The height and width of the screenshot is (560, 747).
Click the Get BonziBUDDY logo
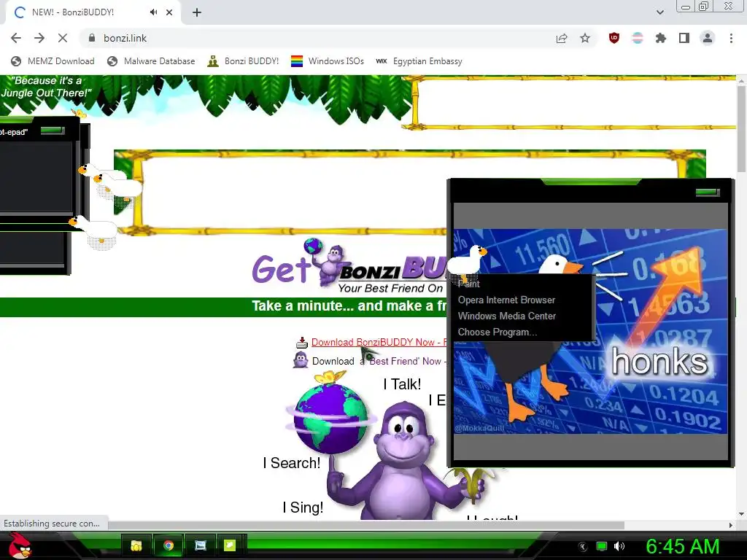click(349, 267)
